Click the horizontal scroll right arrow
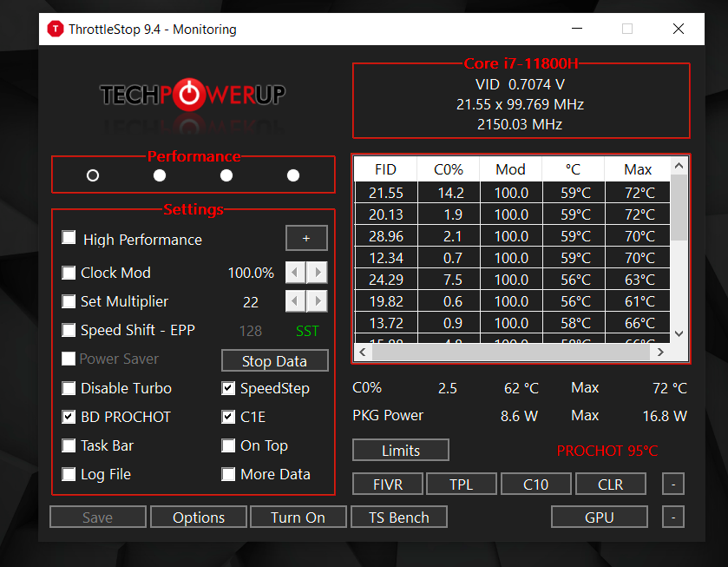The height and width of the screenshot is (567, 728). (x=660, y=353)
